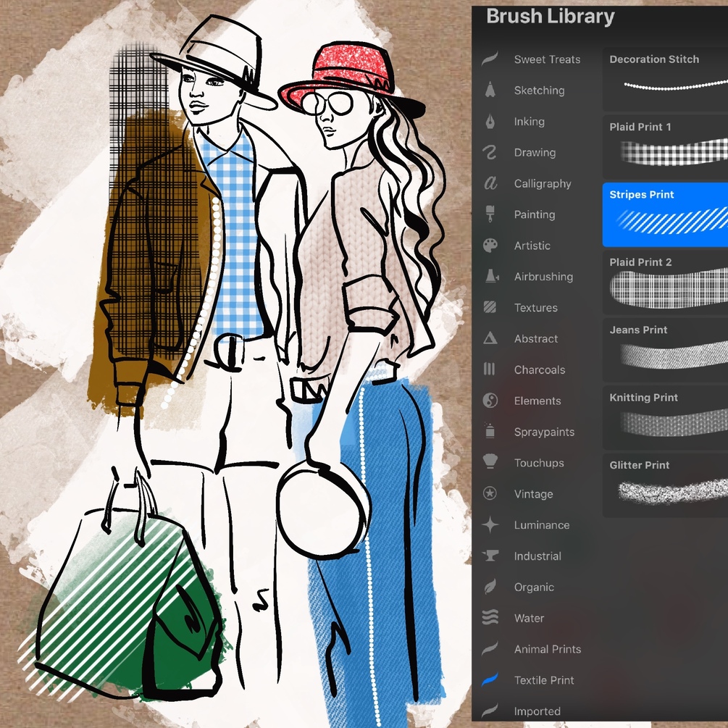Click the Water waves icon
This screenshot has width=728, height=728.
coord(490,617)
